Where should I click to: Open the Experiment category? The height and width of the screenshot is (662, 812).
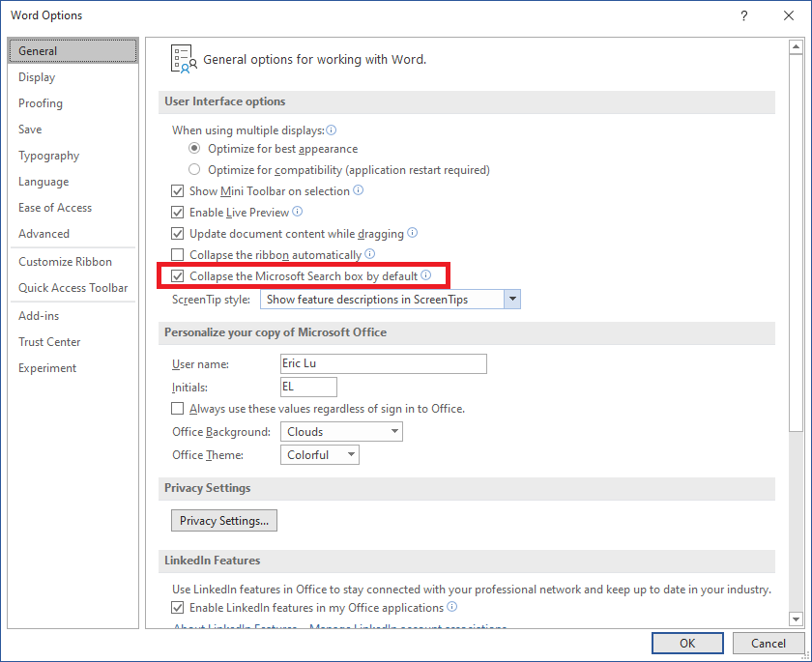click(x=72, y=368)
